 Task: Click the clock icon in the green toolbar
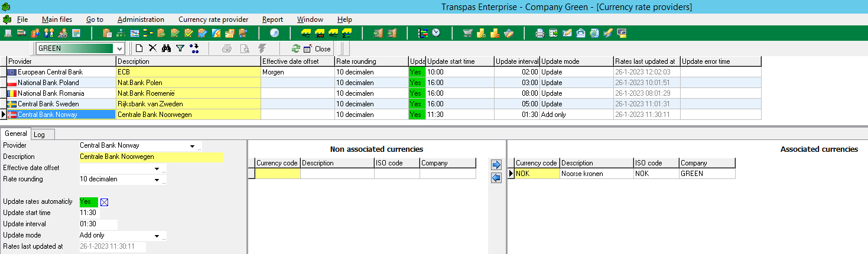[436, 32]
